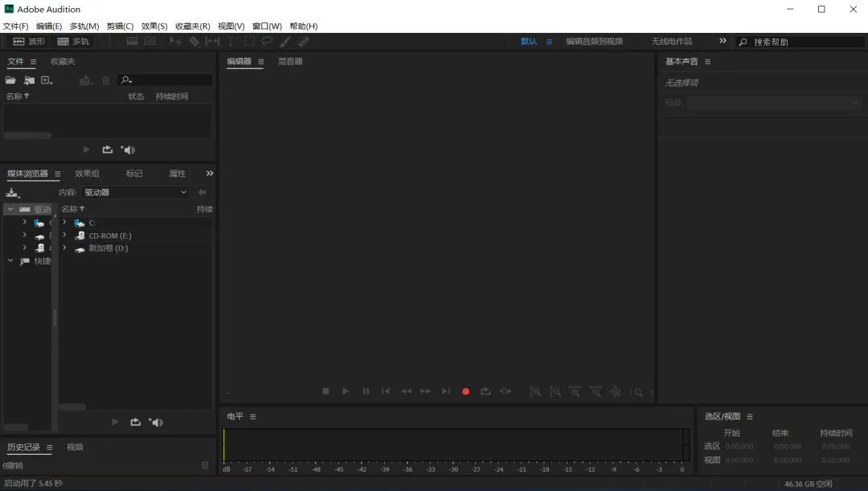Switch to 波形 waveform view
This screenshot has height=491, width=868.
29,42
